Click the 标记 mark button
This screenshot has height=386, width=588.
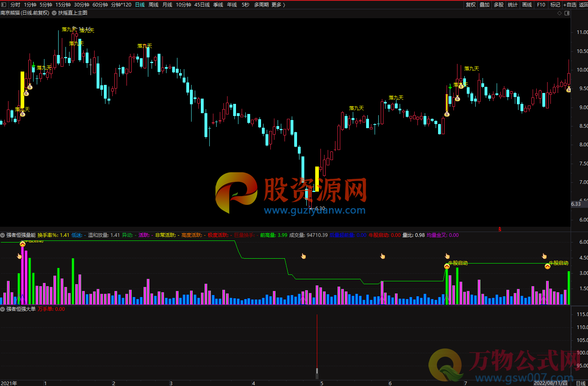coord(555,4)
